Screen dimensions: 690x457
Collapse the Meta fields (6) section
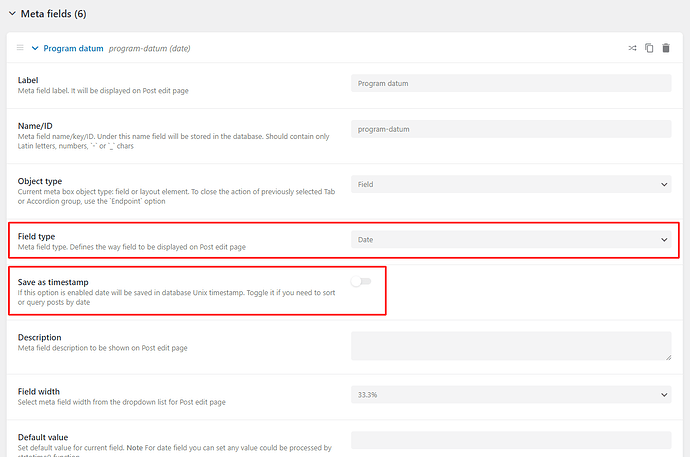(12, 14)
